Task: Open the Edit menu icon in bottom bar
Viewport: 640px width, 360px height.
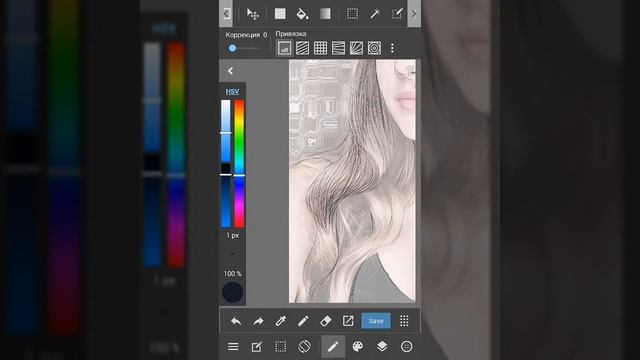Action: 257,347
